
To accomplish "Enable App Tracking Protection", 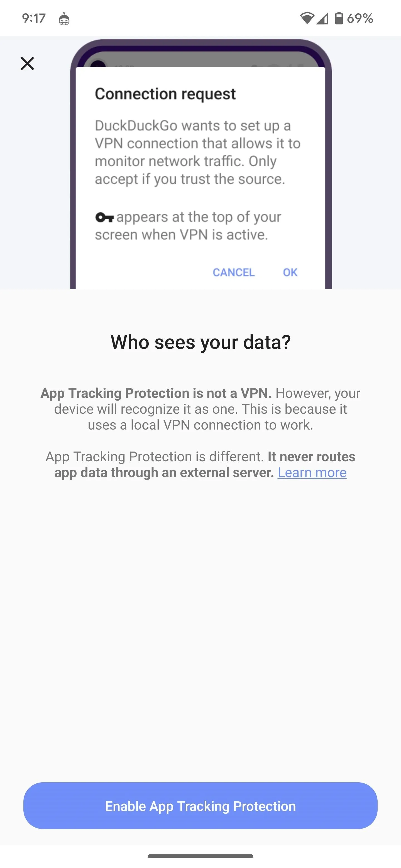I will [x=200, y=806].
